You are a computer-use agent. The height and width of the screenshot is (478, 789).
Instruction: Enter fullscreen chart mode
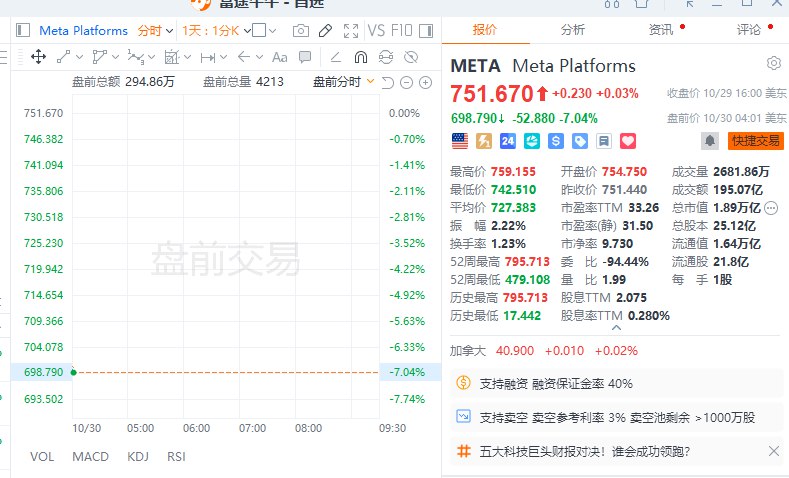point(351,31)
